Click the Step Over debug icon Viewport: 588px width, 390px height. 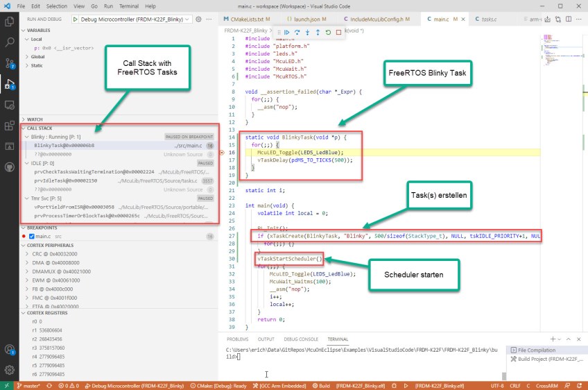click(x=296, y=32)
